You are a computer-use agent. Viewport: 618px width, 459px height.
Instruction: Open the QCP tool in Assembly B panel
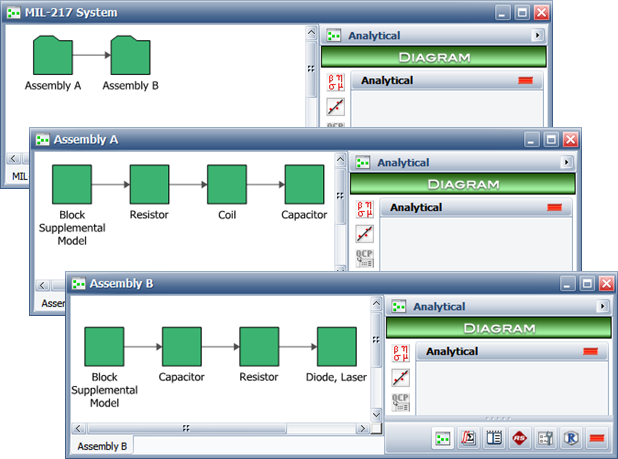pyautogui.click(x=399, y=405)
